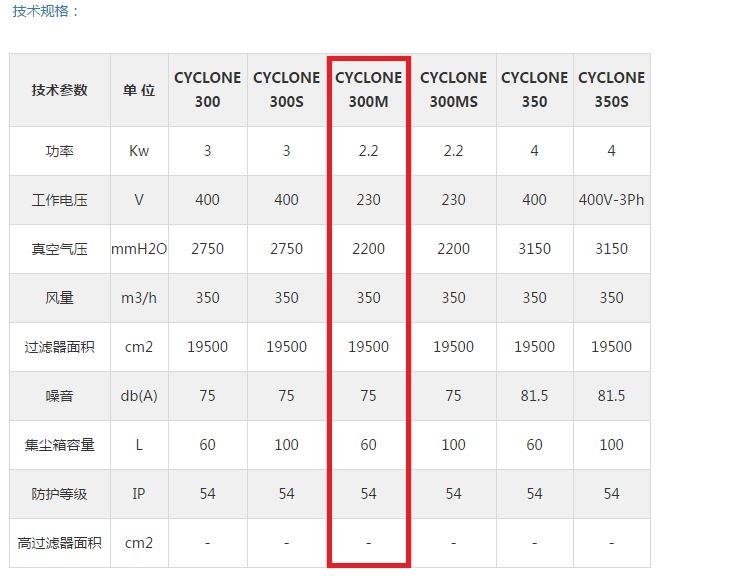Select the 400V-3Ph voltage cell
Viewport: 740px width, 576px height.
click(612, 200)
